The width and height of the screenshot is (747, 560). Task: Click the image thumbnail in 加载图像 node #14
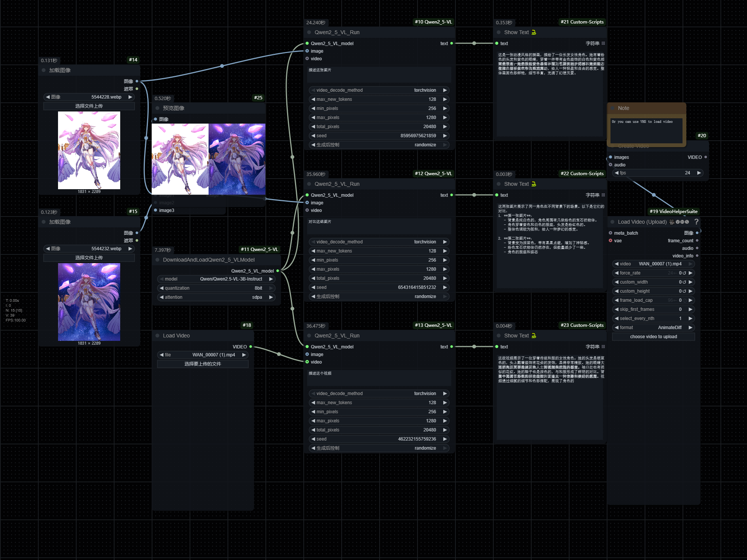coord(89,150)
